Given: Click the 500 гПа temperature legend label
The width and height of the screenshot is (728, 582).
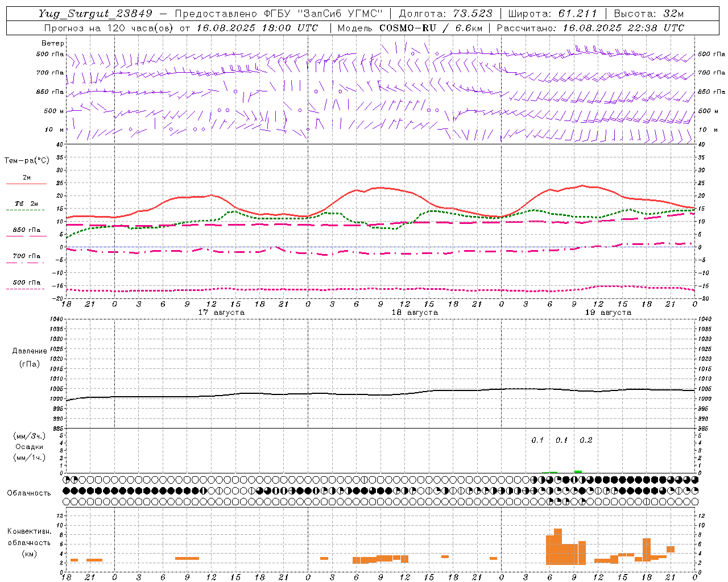Looking at the screenshot, I should coord(26,282).
